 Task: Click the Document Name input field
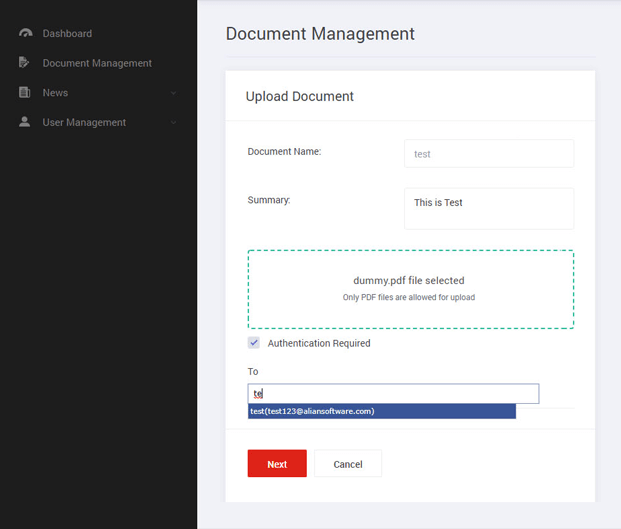tap(489, 154)
